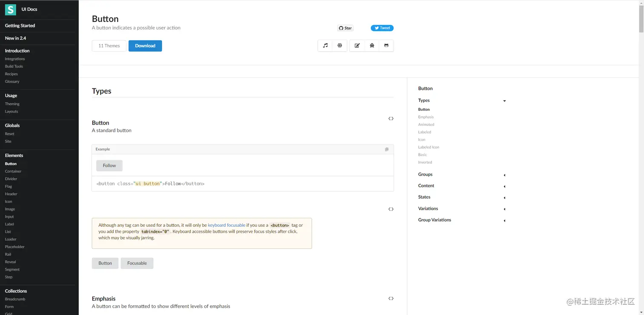Copy the Follow button example code

click(387, 149)
